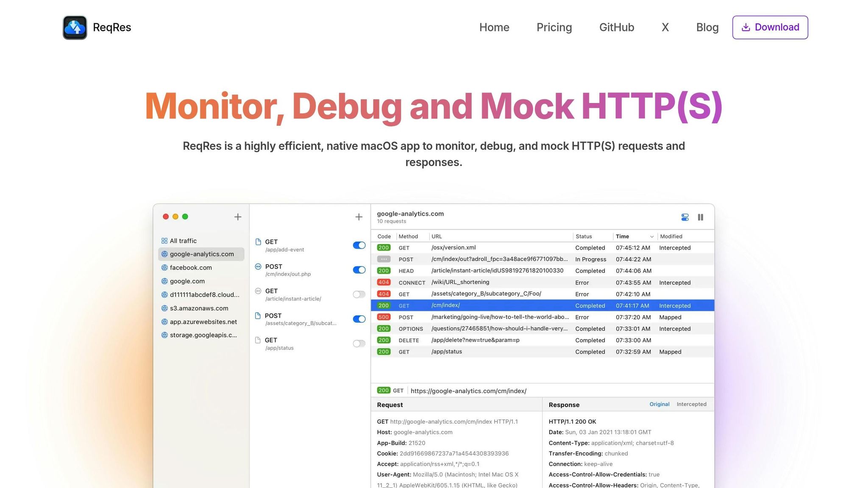Click the plus icon in the sidebar header
The image size is (868, 488).
point(238,217)
